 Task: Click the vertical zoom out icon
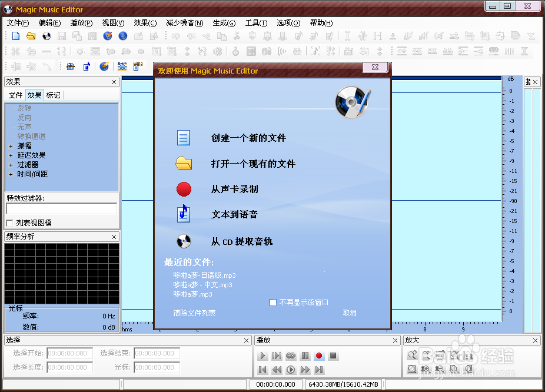(440, 369)
